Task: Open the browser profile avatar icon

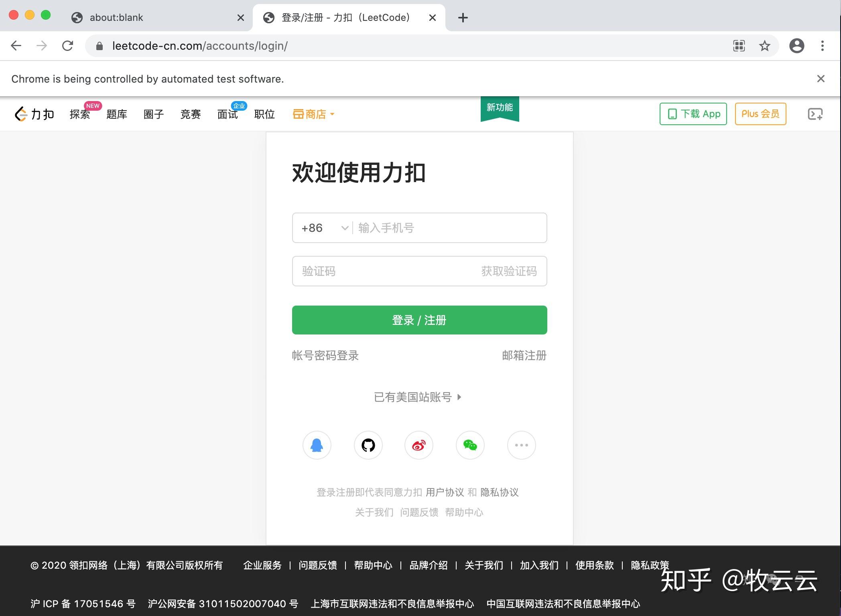Action: point(797,46)
